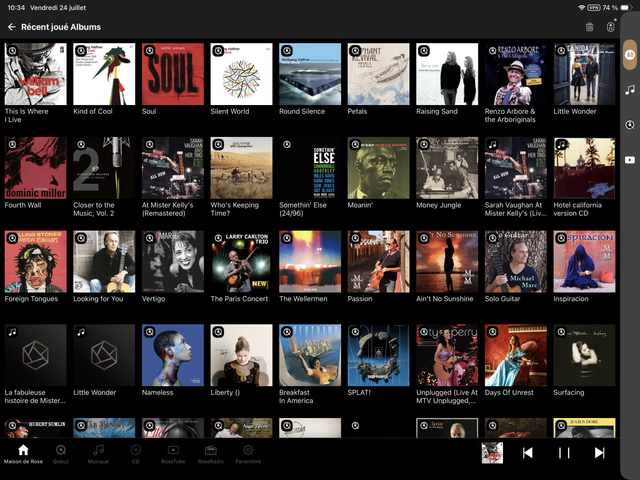Open the Kind of Cool album cover
The width and height of the screenshot is (640, 480).
click(x=104, y=74)
